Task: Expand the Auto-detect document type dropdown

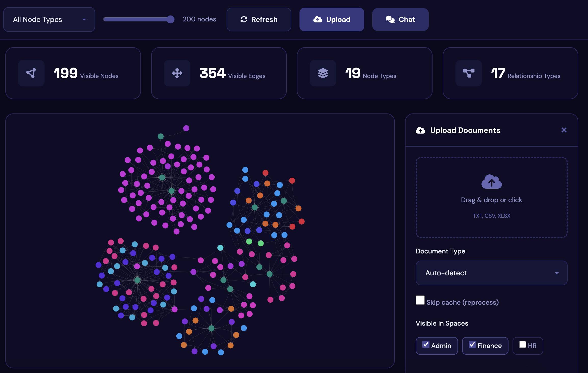Action: pyautogui.click(x=491, y=273)
